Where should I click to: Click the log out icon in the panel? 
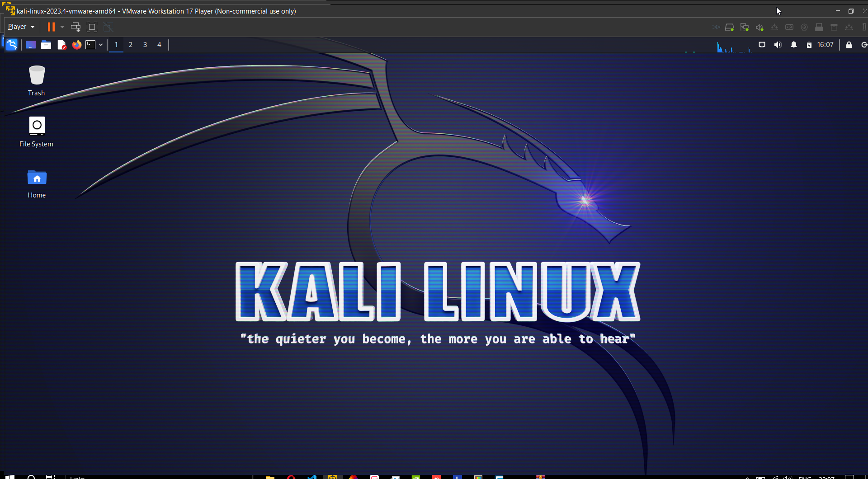(x=864, y=45)
